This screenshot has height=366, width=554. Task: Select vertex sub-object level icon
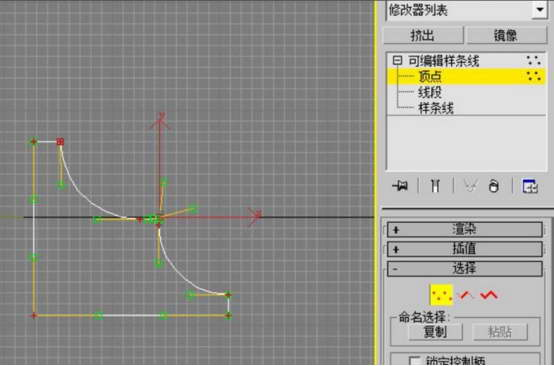[x=441, y=295]
